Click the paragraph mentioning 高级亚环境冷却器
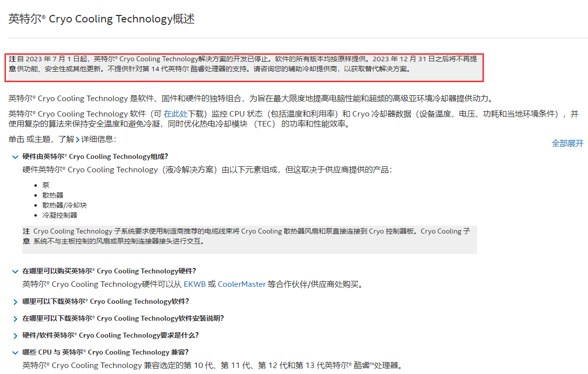The width and height of the screenshot is (588, 374). 251,98
